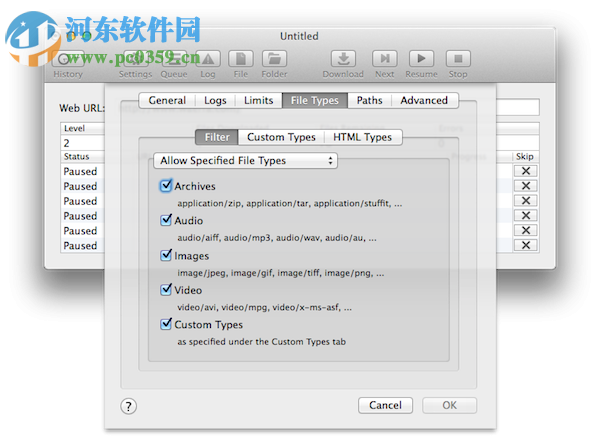Click the Folder toolbar icon

coord(274,59)
